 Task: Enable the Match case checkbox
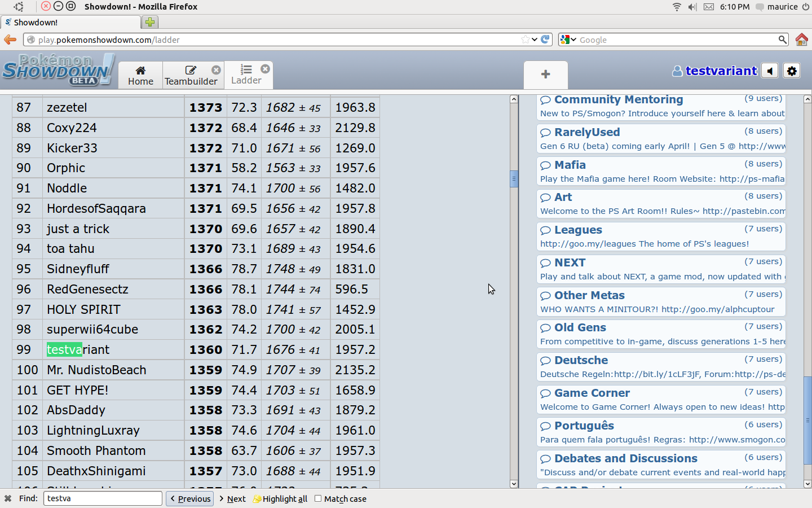[x=318, y=498]
